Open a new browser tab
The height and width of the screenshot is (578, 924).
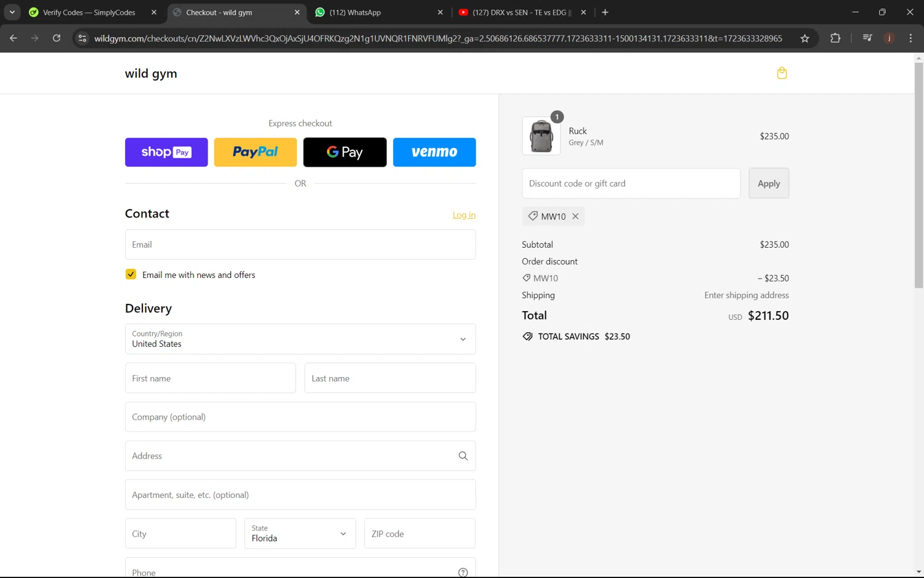pos(605,12)
